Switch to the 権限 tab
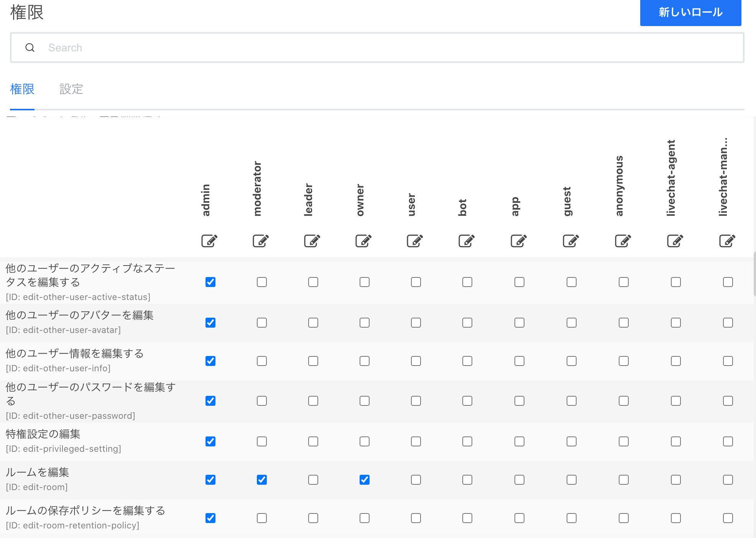Viewport: 756px width, 538px height. 22,89
